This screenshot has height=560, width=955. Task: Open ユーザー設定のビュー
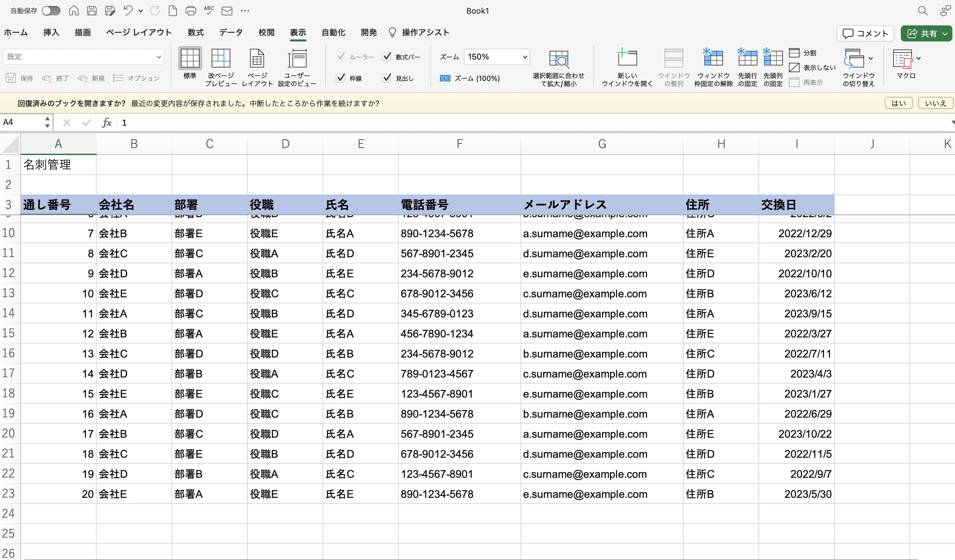297,67
